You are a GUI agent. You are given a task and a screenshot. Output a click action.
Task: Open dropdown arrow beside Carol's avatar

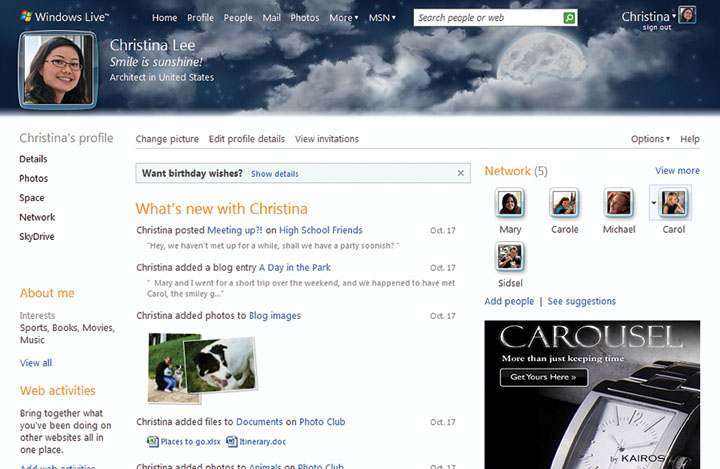pyautogui.click(x=654, y=202)
